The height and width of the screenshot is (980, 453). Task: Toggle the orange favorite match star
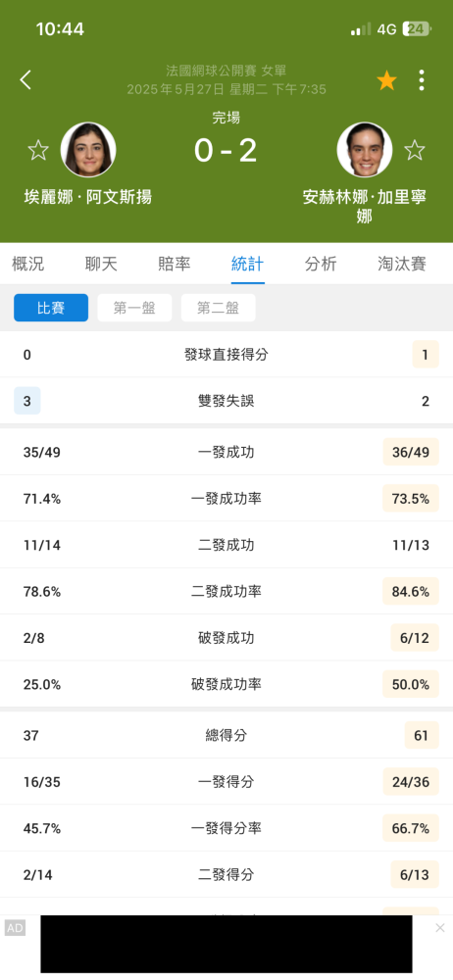[x=386, y=80]
